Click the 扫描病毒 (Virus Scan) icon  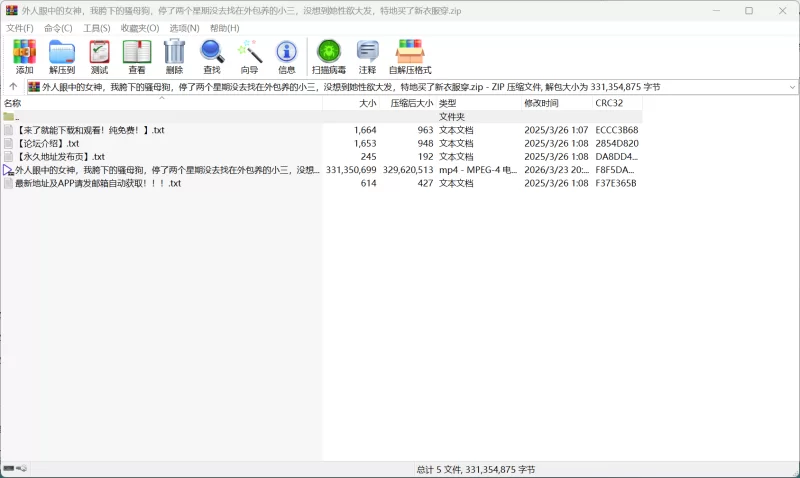pos(329,57)
